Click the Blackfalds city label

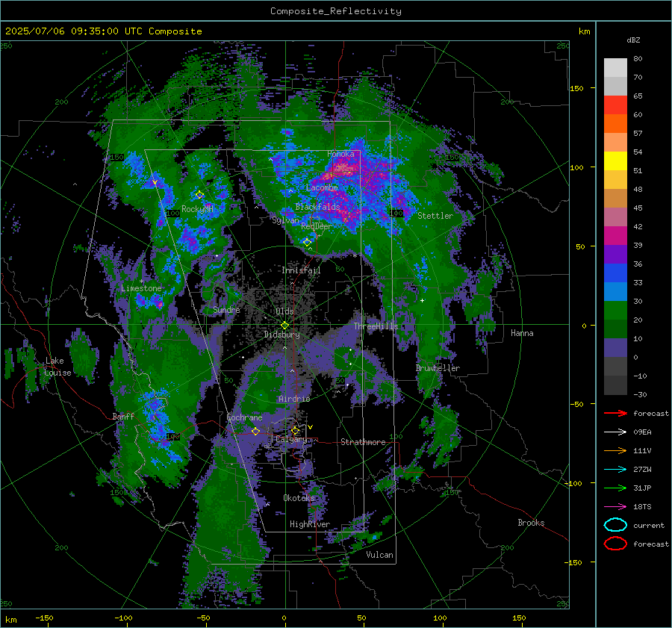point(317,207)
